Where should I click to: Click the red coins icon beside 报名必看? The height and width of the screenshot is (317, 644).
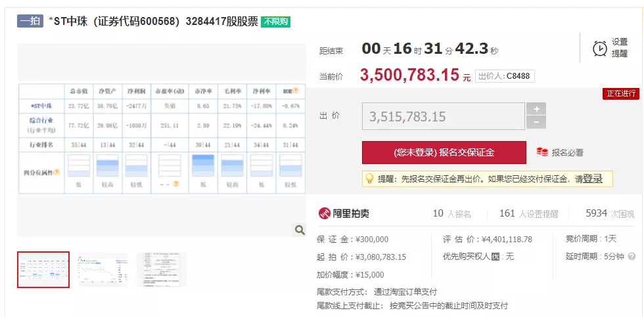click(542, 152)
